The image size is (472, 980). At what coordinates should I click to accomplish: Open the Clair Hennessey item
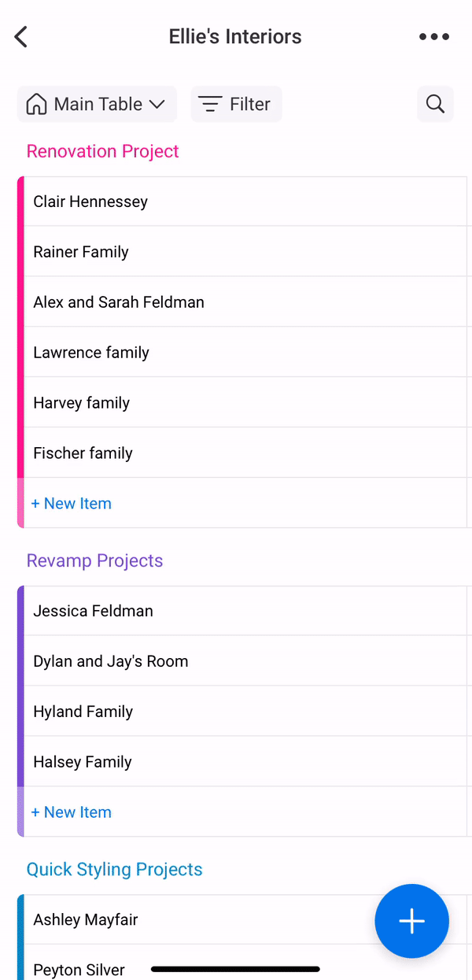click(x=245, y=202)
